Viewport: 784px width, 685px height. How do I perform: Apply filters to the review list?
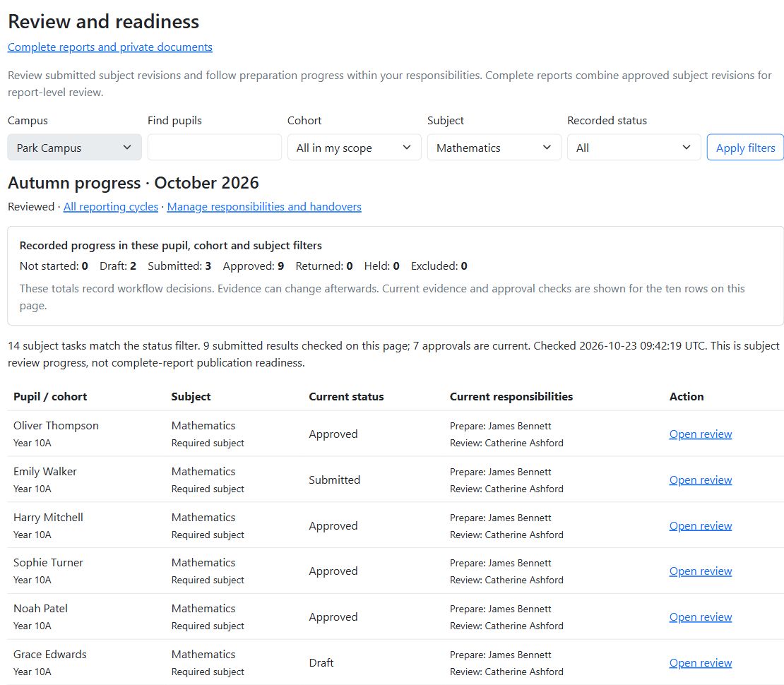click(745, 148)
